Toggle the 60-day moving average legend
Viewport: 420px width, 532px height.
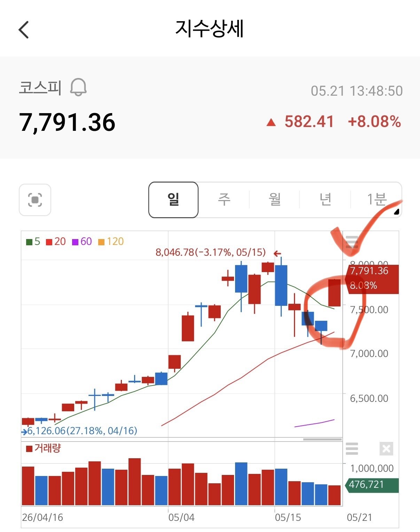tap(82, 241)
